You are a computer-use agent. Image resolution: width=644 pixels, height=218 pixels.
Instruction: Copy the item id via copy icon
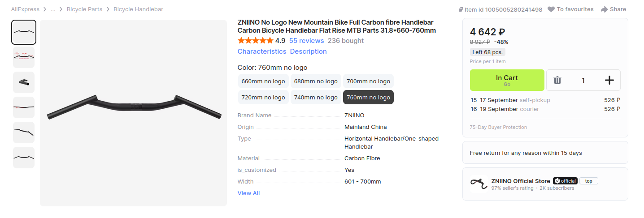click(x=461, y=9)
